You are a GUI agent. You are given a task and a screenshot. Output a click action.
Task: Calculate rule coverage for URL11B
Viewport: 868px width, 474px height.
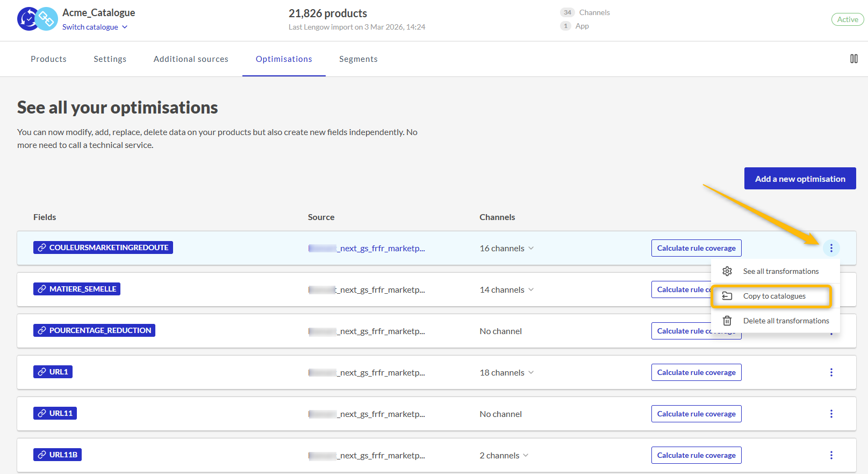tap(696, 455)
